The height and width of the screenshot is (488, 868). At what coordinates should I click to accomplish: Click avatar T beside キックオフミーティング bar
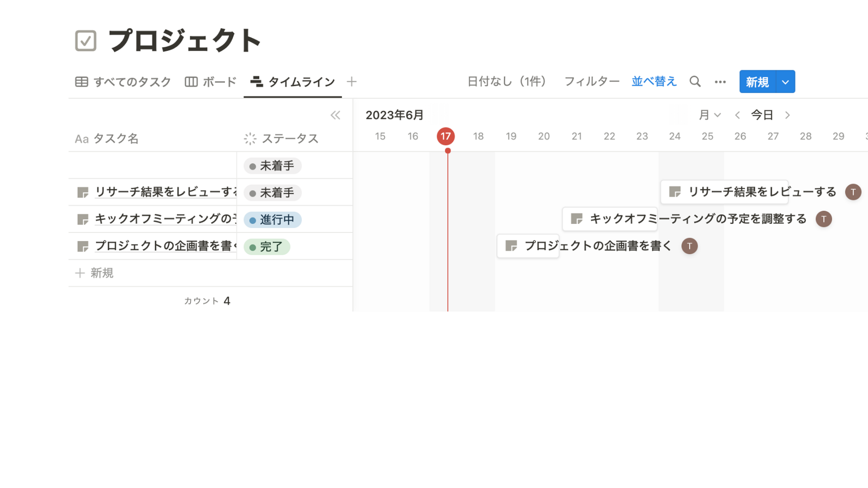click(x=823, y=219)
